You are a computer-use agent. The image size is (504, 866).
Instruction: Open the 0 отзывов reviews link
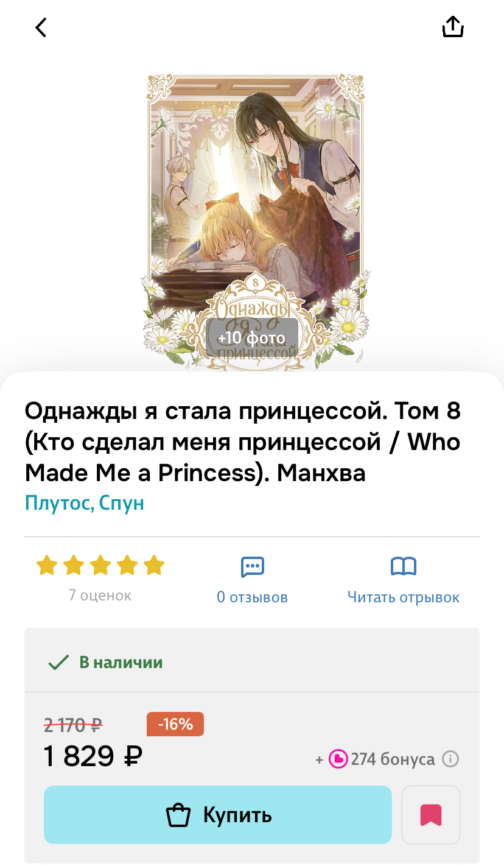point(252,597)
